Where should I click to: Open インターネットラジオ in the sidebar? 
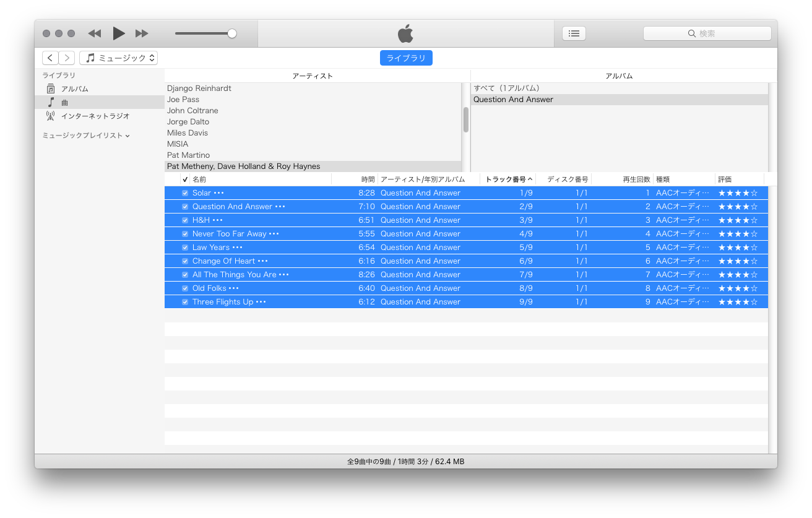pyautogui.click(x=95, y=116)
